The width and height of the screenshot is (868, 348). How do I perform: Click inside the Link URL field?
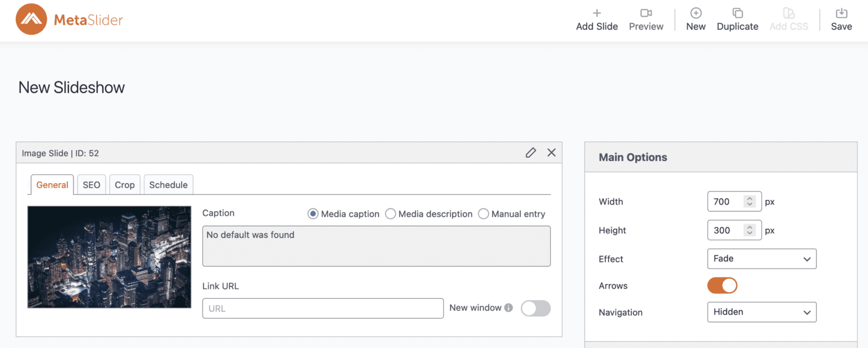click(322, 308)
